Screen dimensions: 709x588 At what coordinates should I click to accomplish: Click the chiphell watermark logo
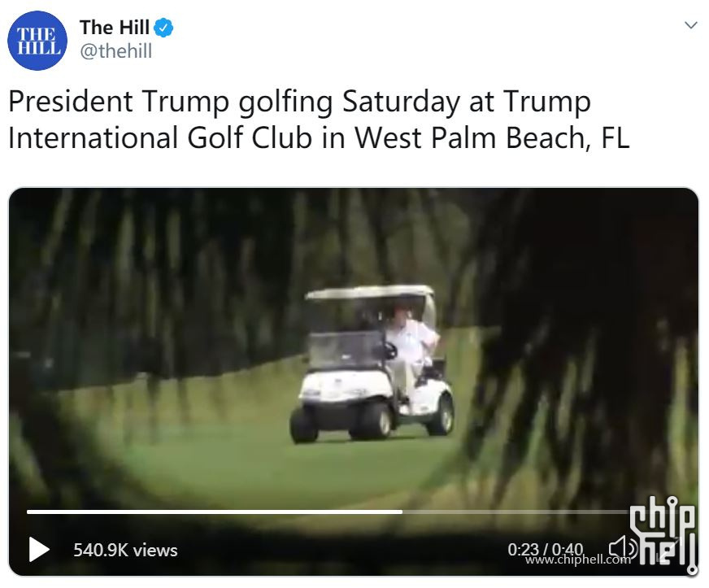point(663,534)
